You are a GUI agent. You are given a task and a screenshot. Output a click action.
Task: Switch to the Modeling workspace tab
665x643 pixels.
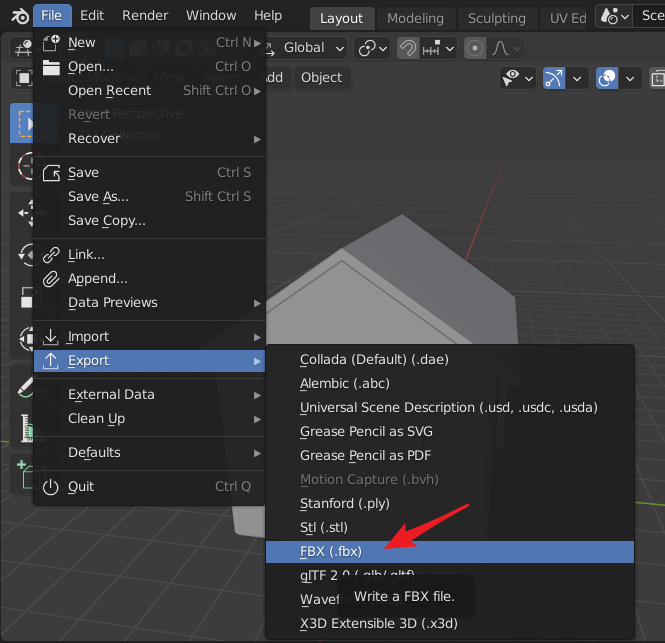tap(415, 19)
